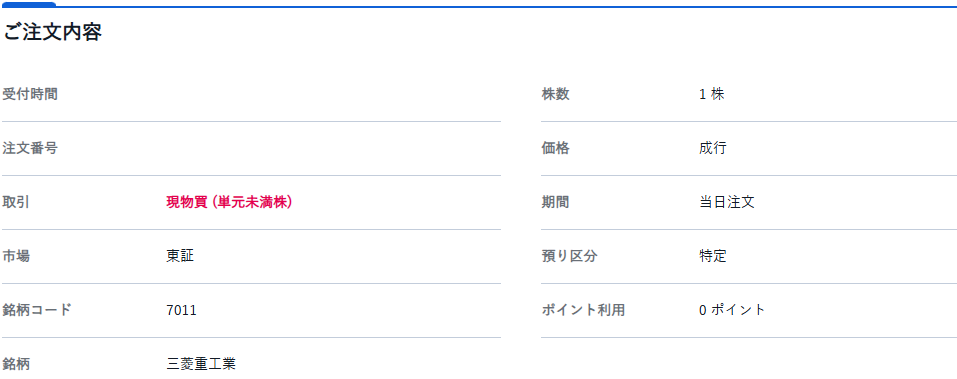The image size is (957, 379).
Task: Click the 受付時間 label
Action: [x=30, y=95]
